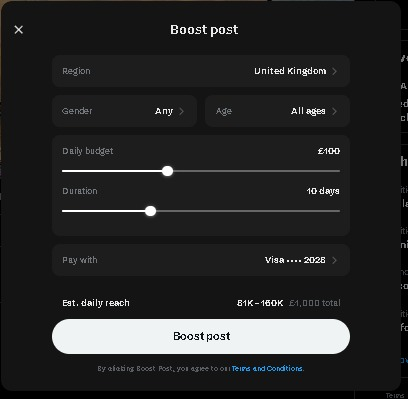Close the Boost post dialog
The image size is (408, 399).
19,30
